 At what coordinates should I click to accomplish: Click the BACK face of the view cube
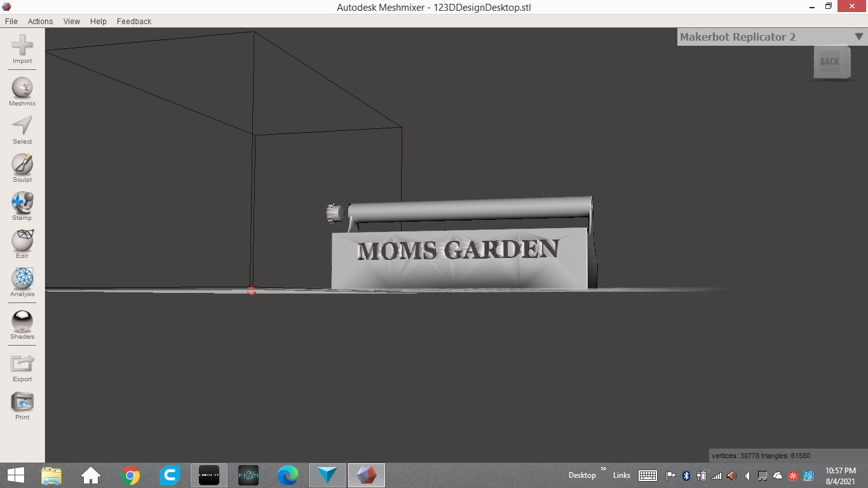click(830, 62)
